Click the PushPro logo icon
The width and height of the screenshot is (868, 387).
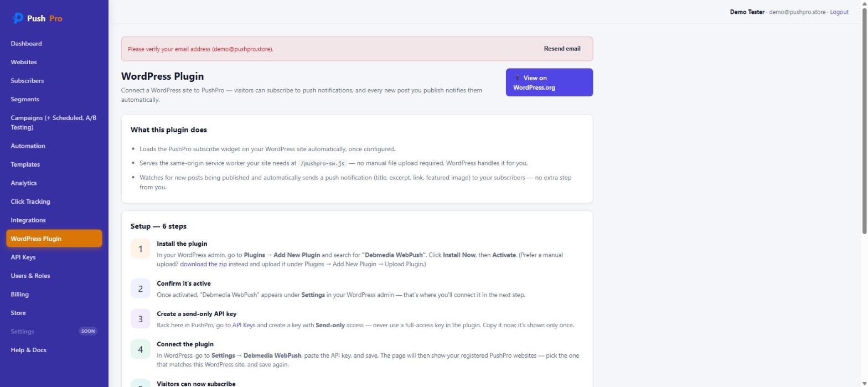coord(17,18)
